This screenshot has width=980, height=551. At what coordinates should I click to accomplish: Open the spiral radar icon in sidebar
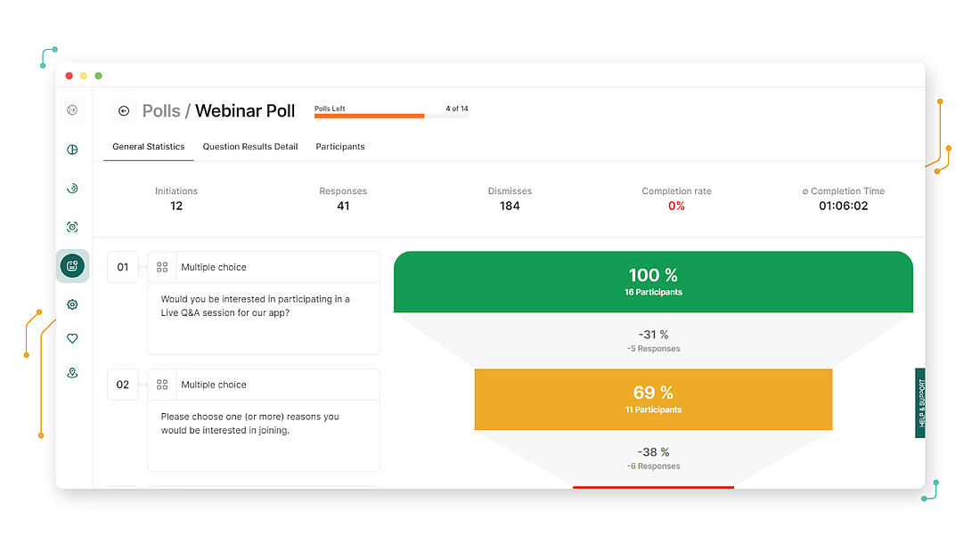[x=72, y=188]
